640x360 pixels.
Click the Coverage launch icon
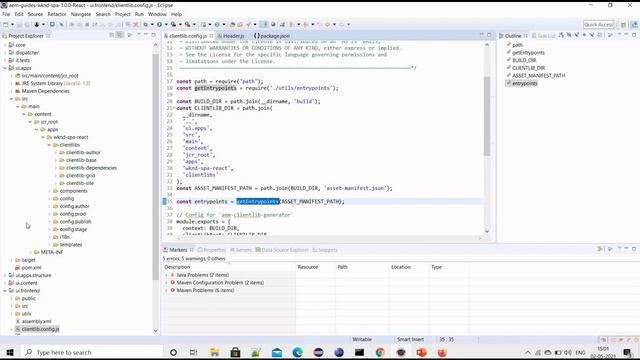point(173,24)
